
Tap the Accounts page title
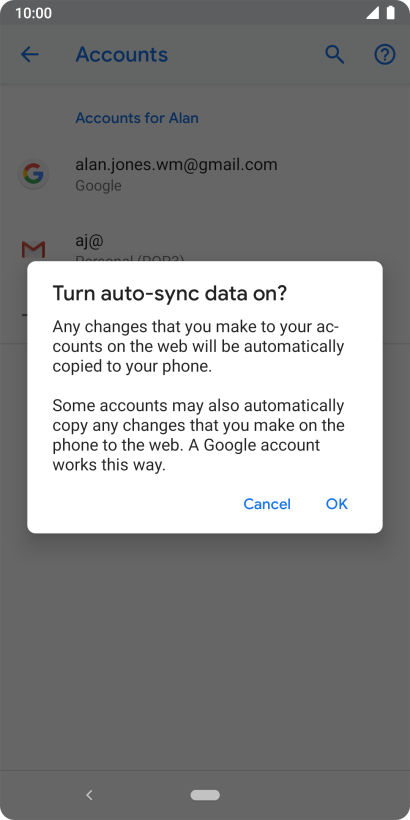122,54
